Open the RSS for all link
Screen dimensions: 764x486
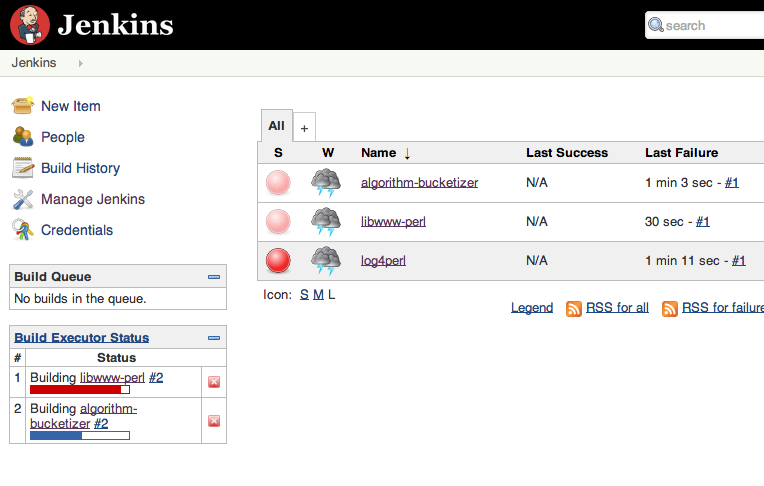pyautogui.click(x=617, y=308)
